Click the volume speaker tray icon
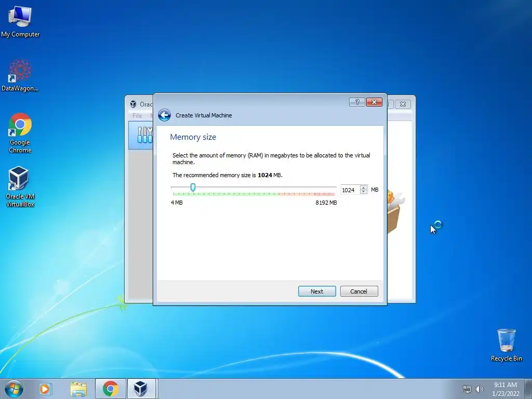Screen dimensions: 532x399 (479, 389)
